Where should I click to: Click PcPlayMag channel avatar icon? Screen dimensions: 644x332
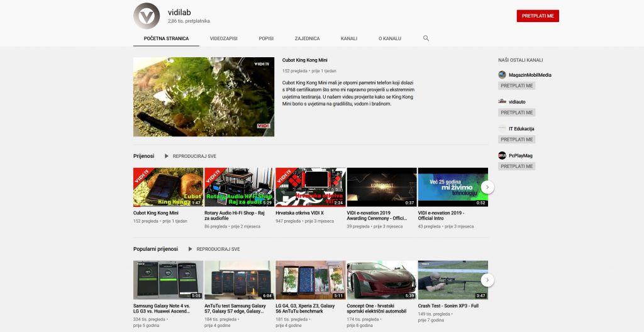pos(502,155)
